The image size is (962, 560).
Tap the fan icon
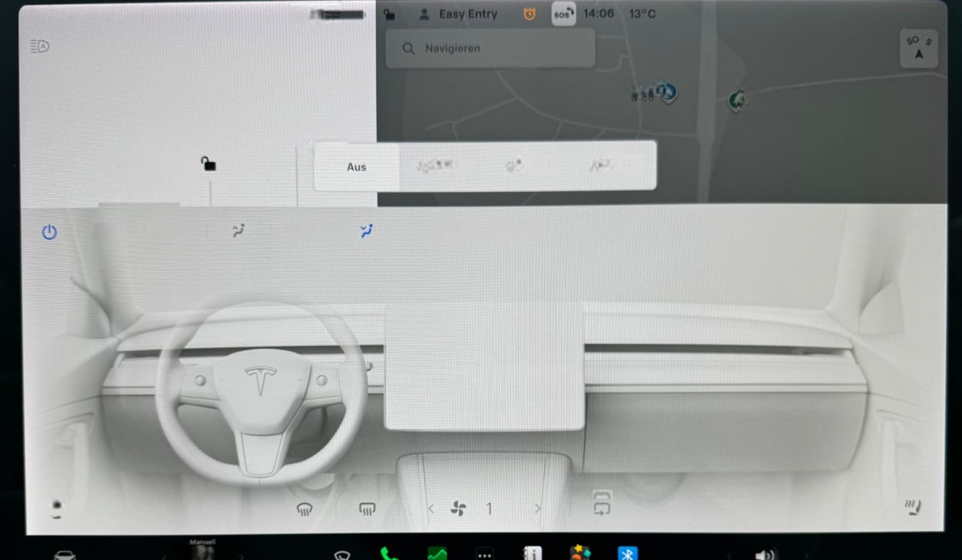tap(458, 508)
